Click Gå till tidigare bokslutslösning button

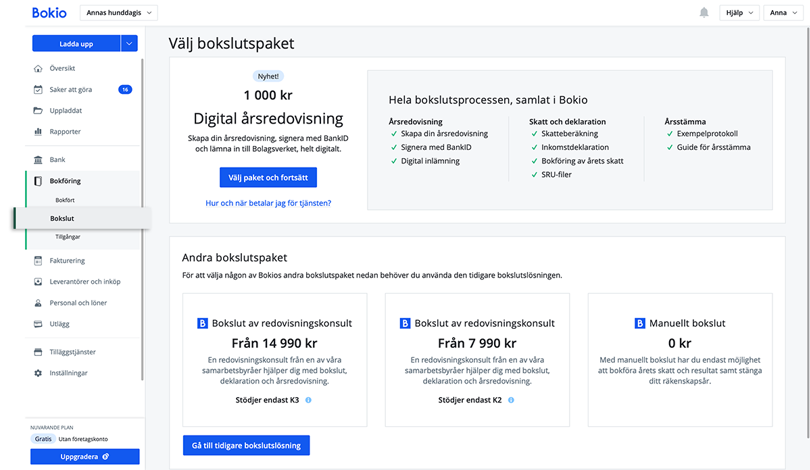tap(246, 445)
